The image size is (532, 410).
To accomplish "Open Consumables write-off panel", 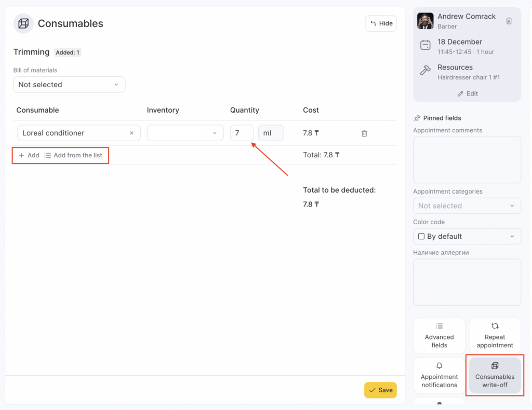I will tap(495, 375).
